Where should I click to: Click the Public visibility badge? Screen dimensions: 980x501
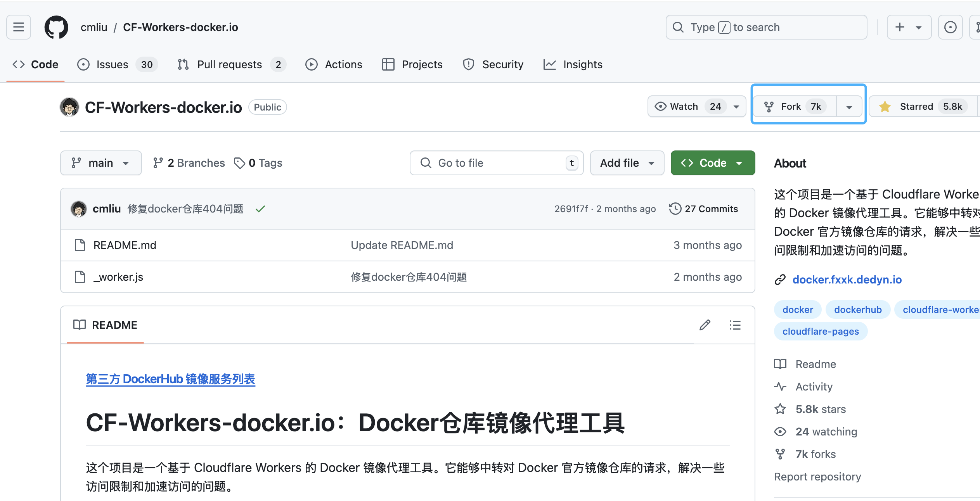tap(268, 107)
